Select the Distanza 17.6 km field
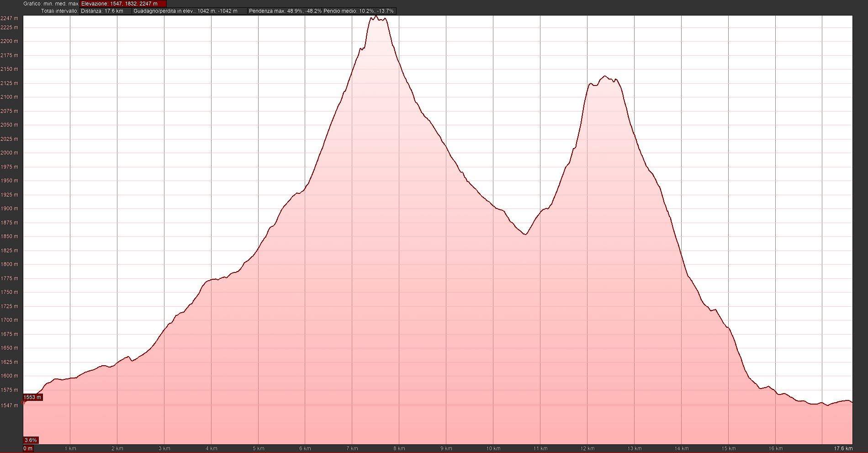This screenshot has height=453, width=868. pos(105,11)
